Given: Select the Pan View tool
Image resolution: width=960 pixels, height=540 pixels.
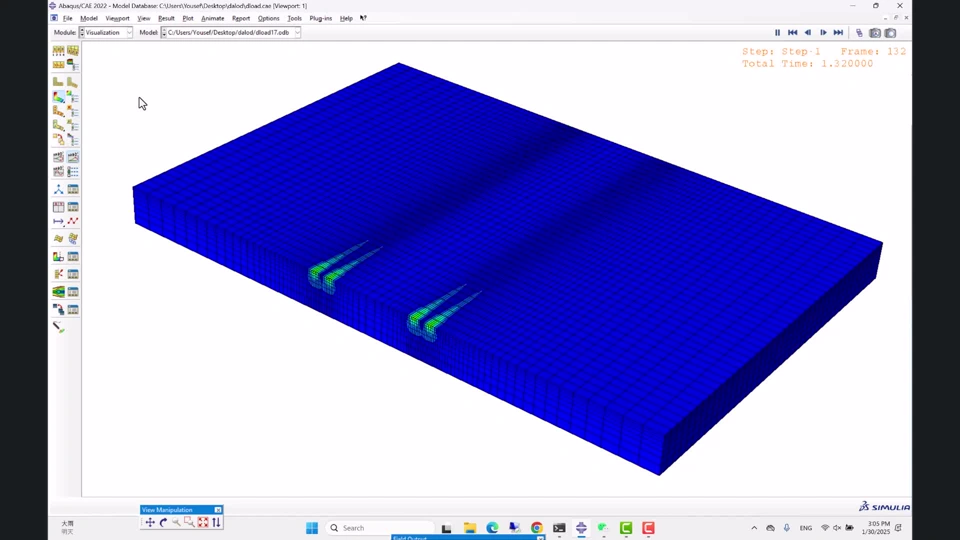Looking at the screenshot, I should pos(150,522).
